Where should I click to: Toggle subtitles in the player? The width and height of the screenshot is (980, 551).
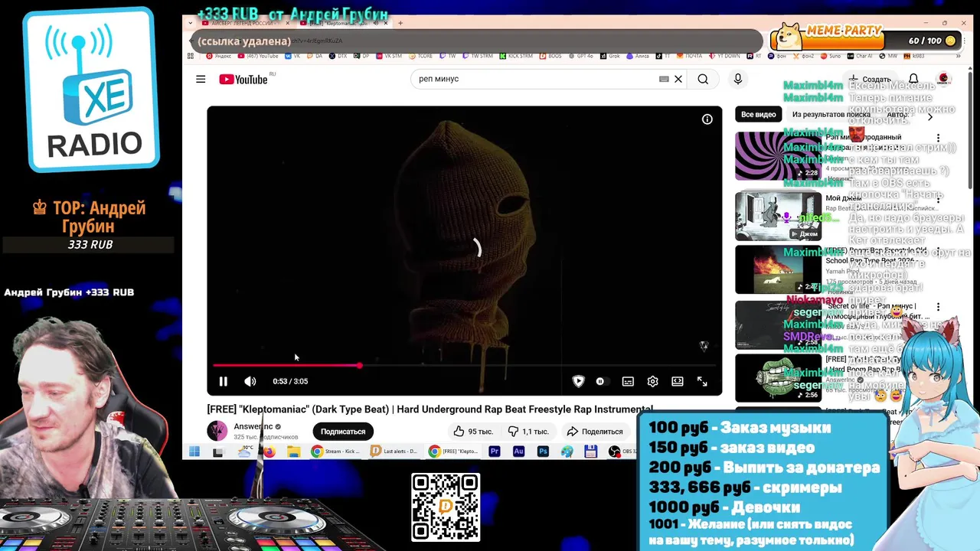[x=628, y=381]
